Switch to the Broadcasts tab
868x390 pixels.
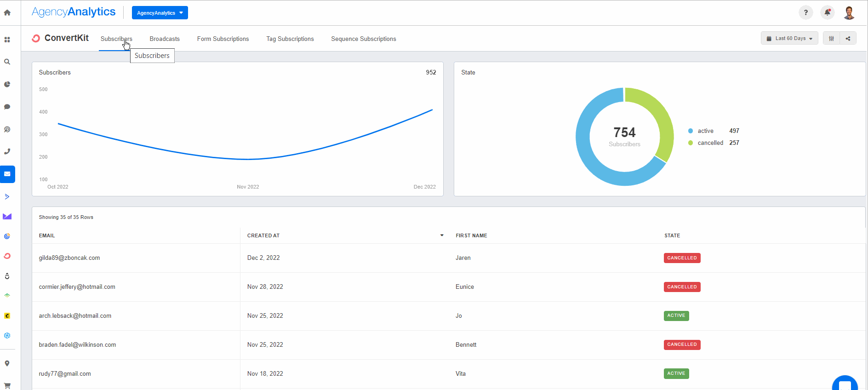tap(165, 39)
